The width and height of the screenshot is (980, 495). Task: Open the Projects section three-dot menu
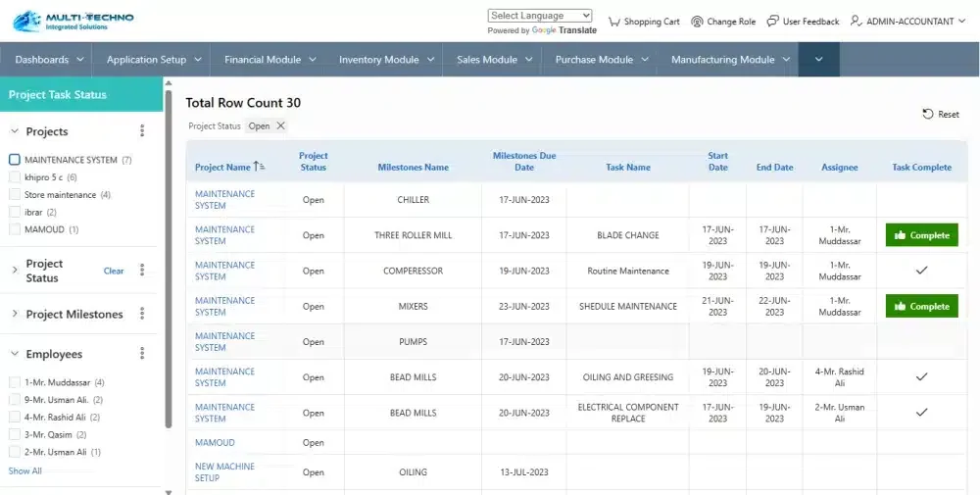[142, 131]
